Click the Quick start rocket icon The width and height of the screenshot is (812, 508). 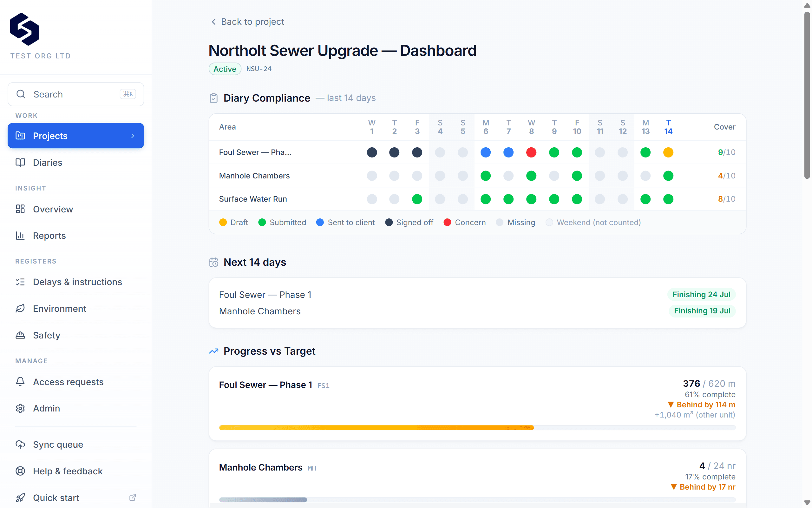(x=21, y=498)
